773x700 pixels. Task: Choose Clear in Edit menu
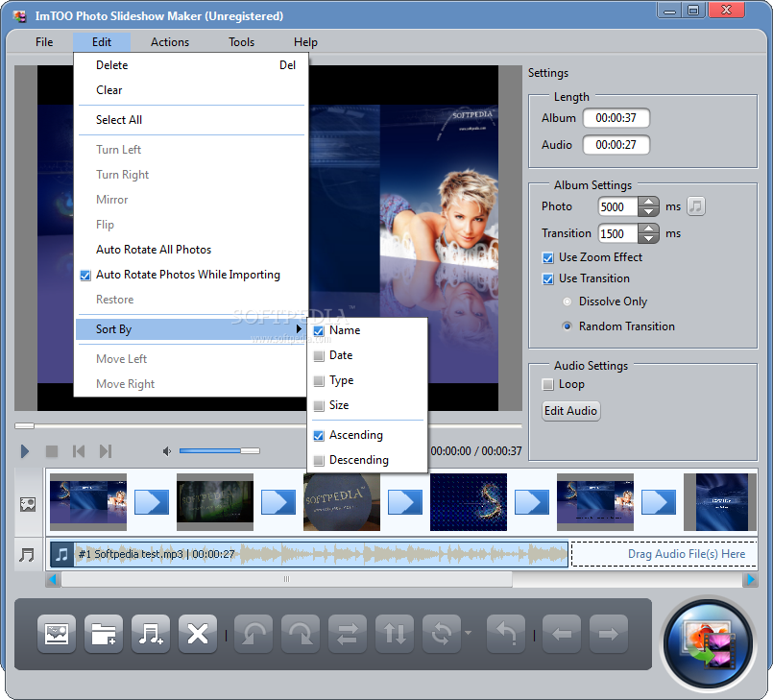coord(190,90)
